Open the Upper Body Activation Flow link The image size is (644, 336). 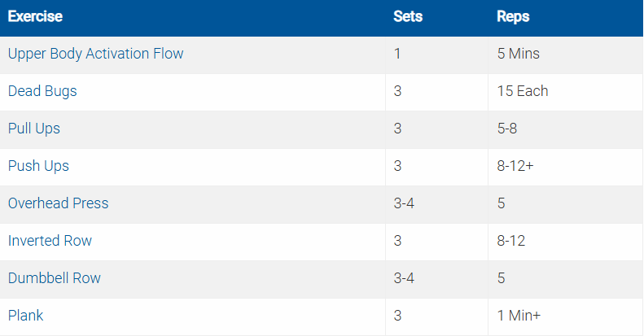pyautogui.click(x=95, y=54)
